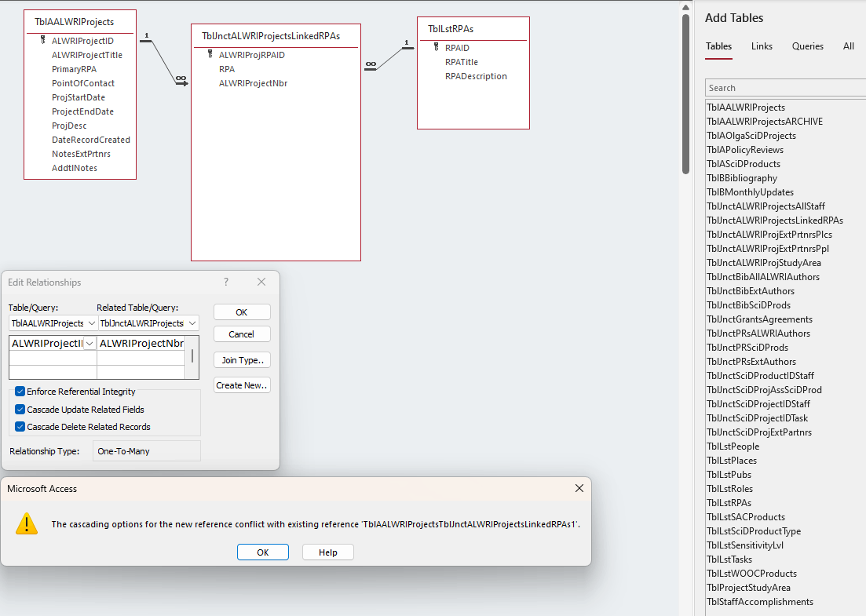Select TblAPolicyReviews in the list
Viewport: 866px width, 616px height.
point(745,150)
